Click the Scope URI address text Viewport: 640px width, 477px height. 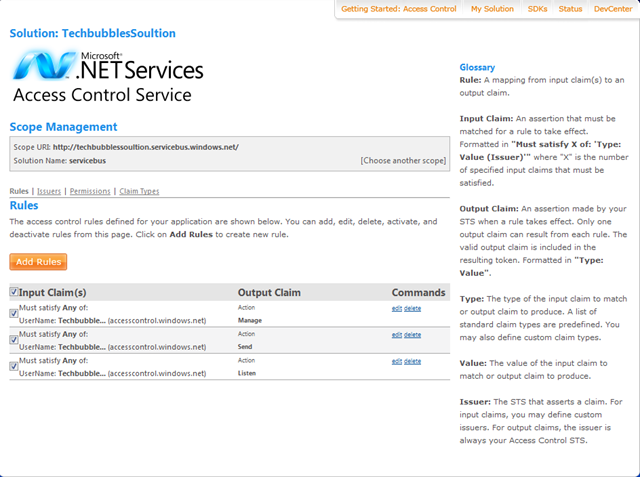point(146,147)
